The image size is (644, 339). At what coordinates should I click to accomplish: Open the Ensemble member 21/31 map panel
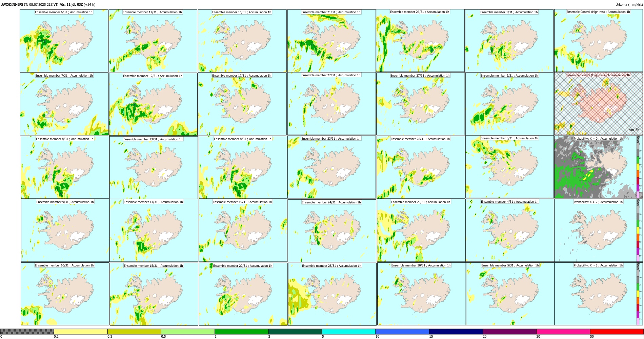coord(331,41)
